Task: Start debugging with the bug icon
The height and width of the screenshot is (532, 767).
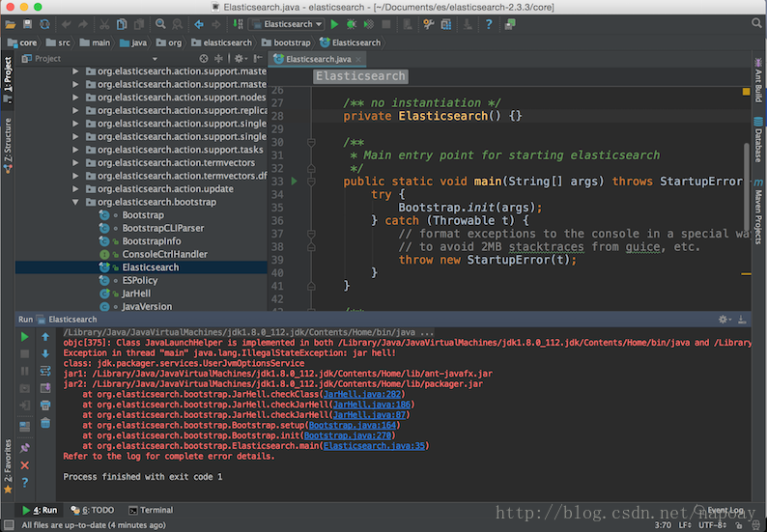Action: (352, 24)
